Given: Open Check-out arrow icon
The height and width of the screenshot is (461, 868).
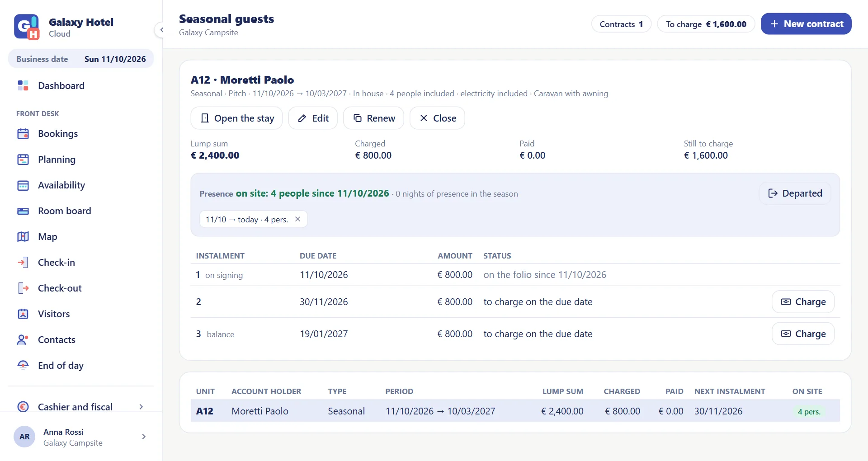Looking at the screenshot, I should (23, 288).
